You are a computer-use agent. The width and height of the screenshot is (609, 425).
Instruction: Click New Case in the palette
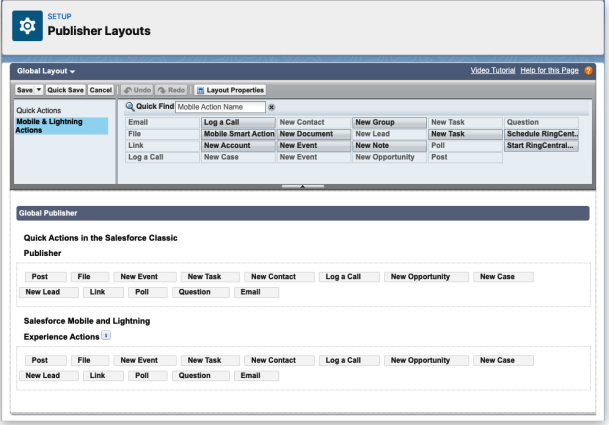point(238,157)
